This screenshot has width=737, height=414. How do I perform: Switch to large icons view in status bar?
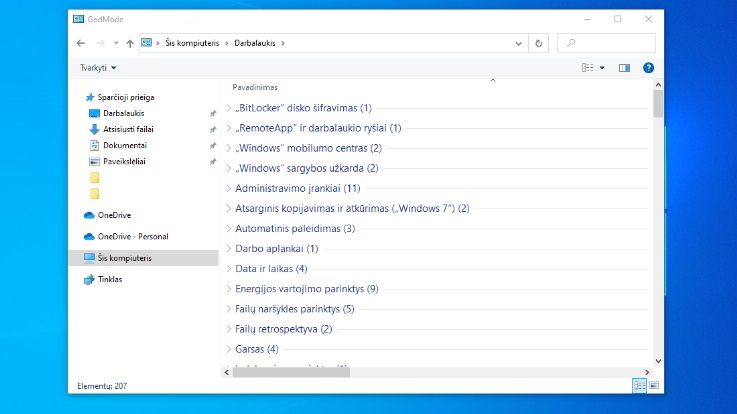[x=654, y=385]
